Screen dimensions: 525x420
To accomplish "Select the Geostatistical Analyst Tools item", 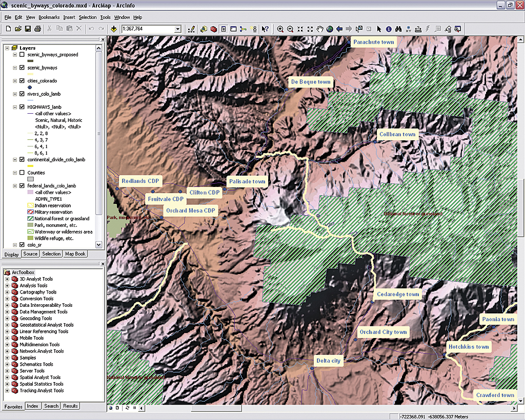I will (x=47, y=325).
